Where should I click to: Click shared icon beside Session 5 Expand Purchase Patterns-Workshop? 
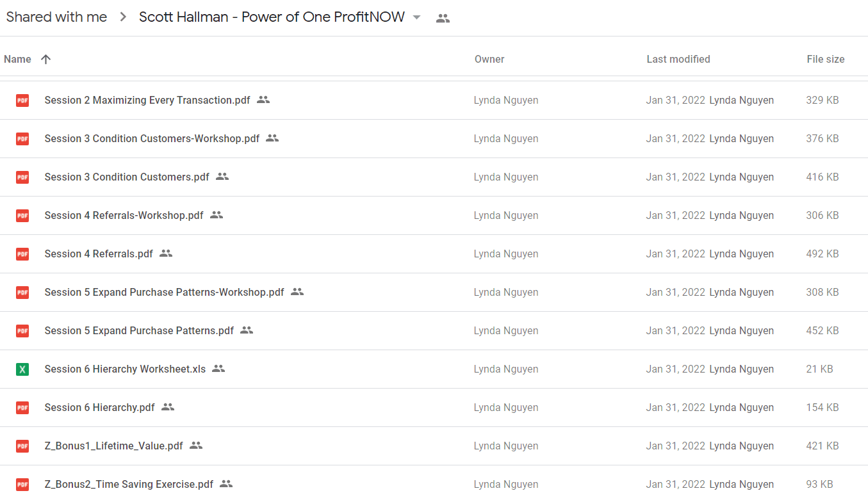click(x=297, y=292)
